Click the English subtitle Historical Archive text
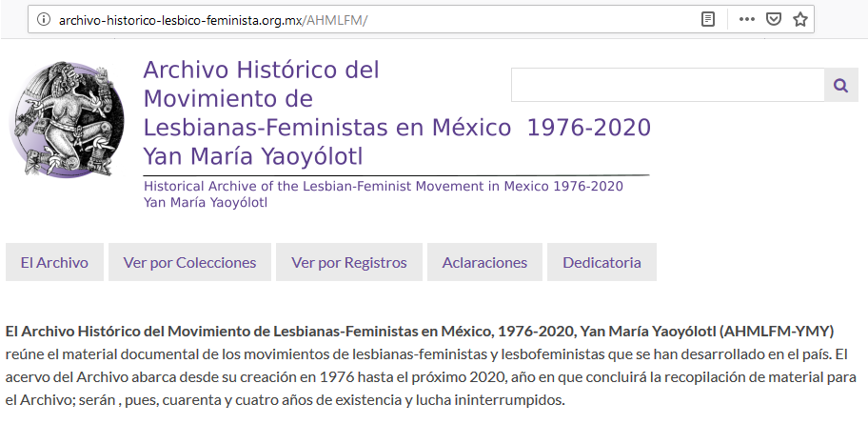 383,194
